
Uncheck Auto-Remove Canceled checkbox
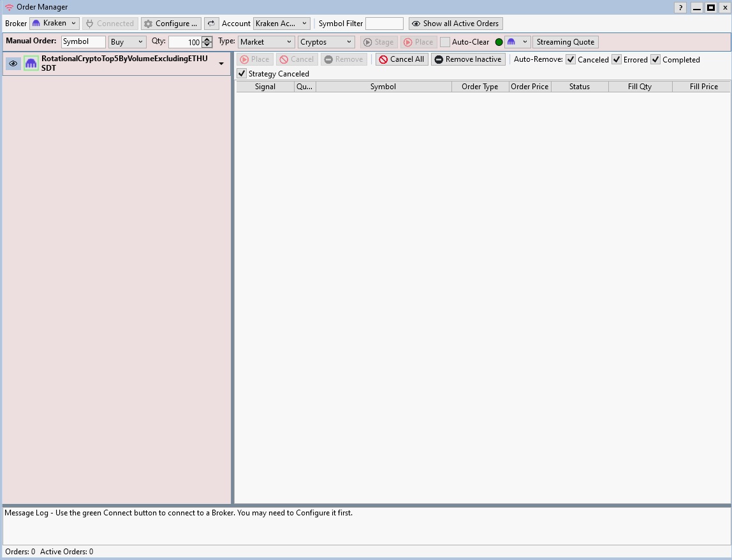click(x=571, y=60)
